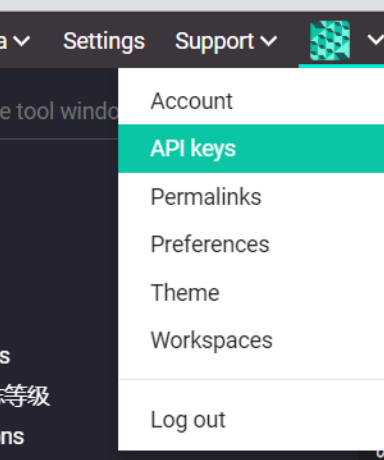The height and width of the screenshot is (460, 384).
Task: Collapse the user menu with the avatar chevron
Action: point(375,40)
